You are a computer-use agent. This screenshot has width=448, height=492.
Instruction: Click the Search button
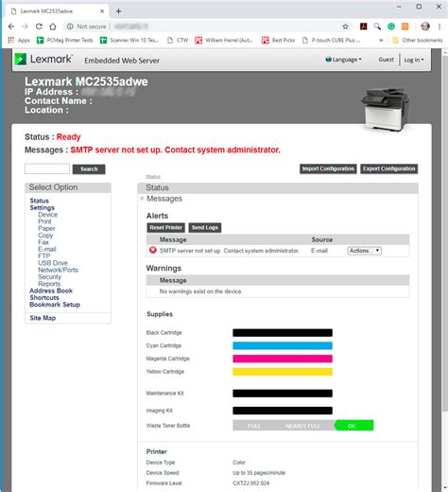89,169
